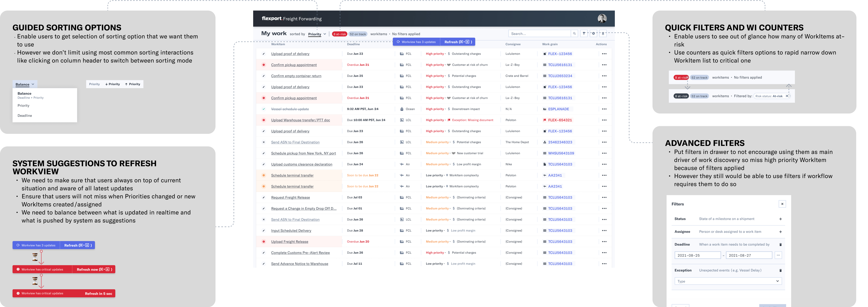
Task: Open settings gear icon next to the filter
Action: (593, 33)
